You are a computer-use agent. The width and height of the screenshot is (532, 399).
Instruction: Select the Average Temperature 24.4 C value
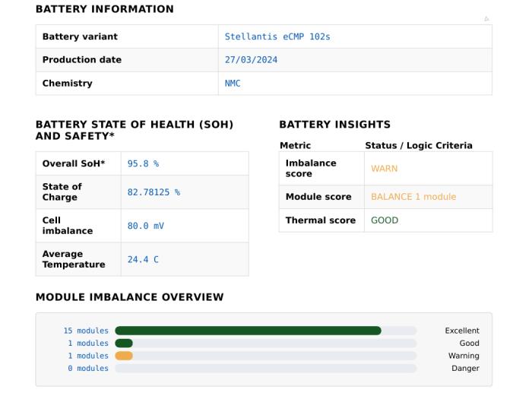pyautogui.click(x=143, y=260)
